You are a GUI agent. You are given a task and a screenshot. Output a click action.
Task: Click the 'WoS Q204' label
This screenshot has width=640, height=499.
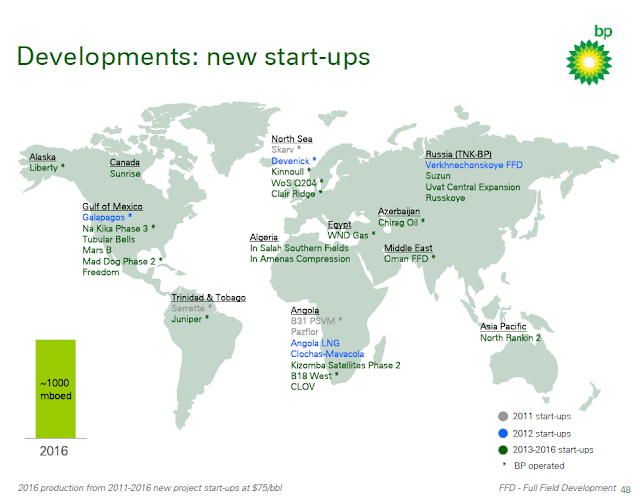point(294,183)
